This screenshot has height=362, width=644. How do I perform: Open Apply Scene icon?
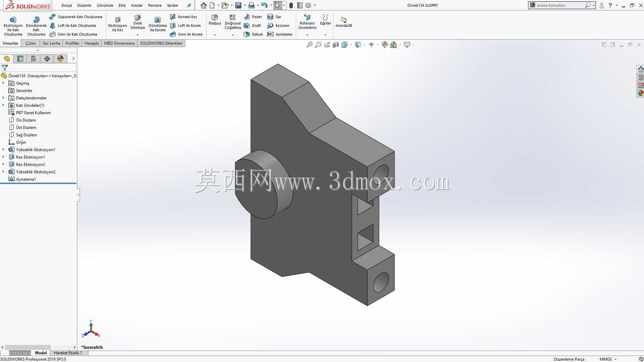394,45
